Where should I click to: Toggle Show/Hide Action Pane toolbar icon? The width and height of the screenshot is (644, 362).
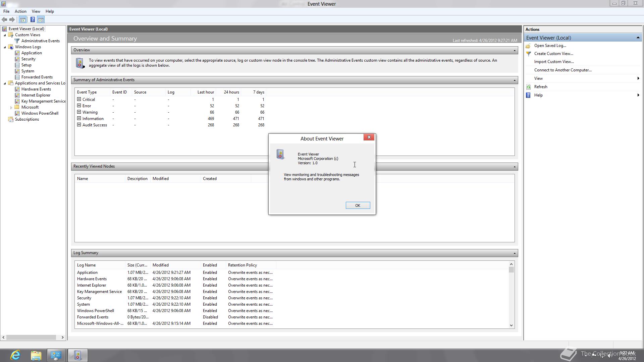point(41,19)
